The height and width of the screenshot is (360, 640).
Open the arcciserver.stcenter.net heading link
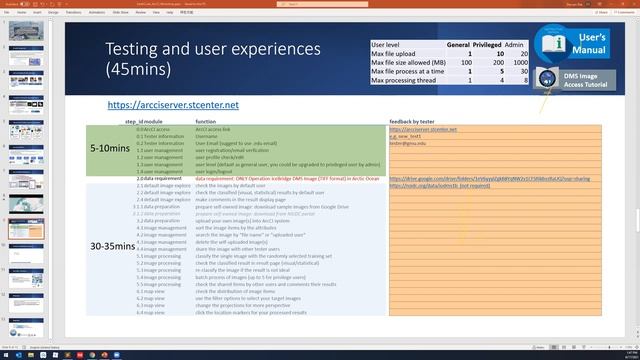coord(173,105)
